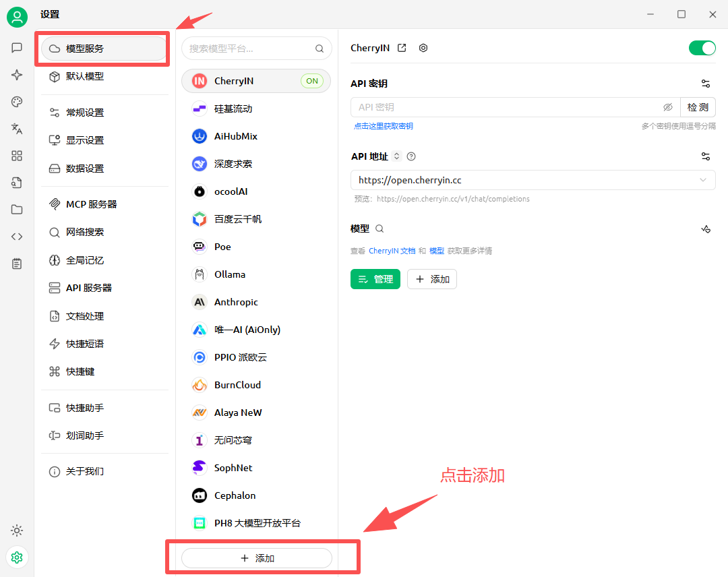This screenshot has height=577, width=728.
Task: Open 快捷键 menu item
Action: coord(104,371)
